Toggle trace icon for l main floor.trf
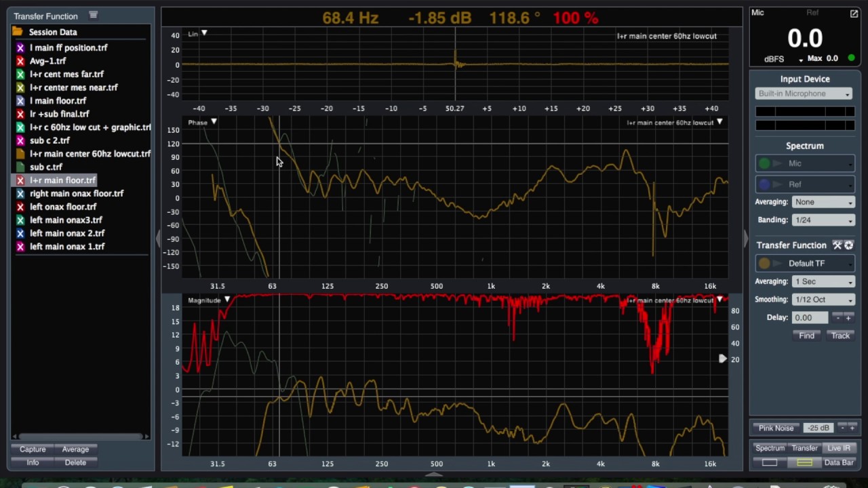This screenshot has height=488, width=868. click(20, 101)
